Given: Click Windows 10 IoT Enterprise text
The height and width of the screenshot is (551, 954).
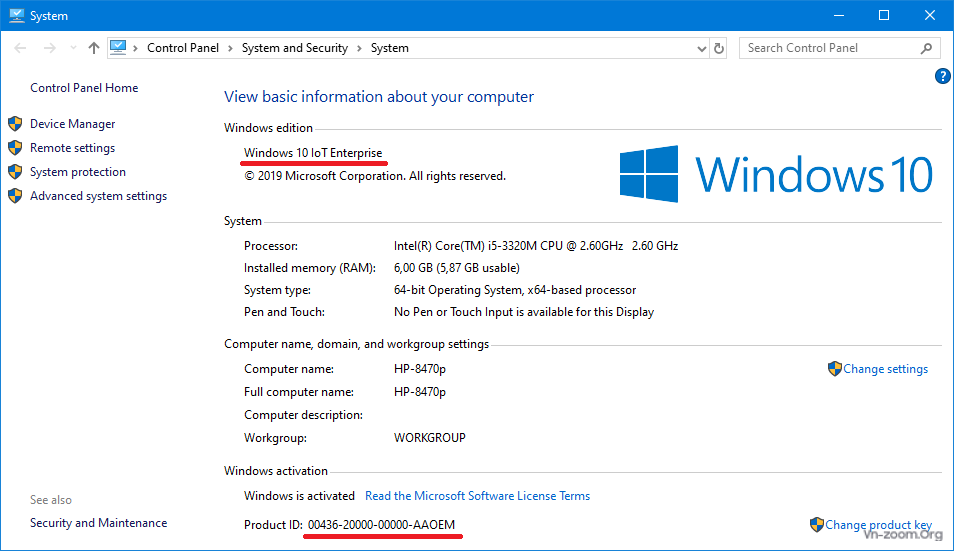Looking at the screenshot, I should click(x=313, y=153).
